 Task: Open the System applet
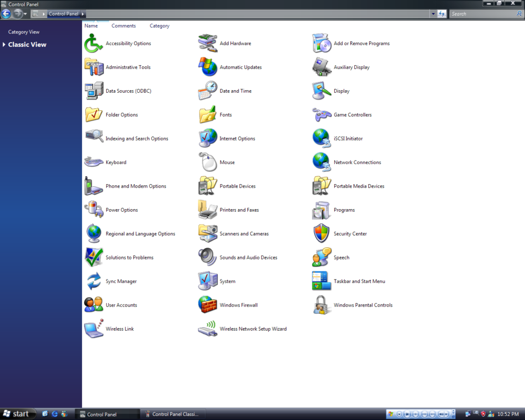217,281
